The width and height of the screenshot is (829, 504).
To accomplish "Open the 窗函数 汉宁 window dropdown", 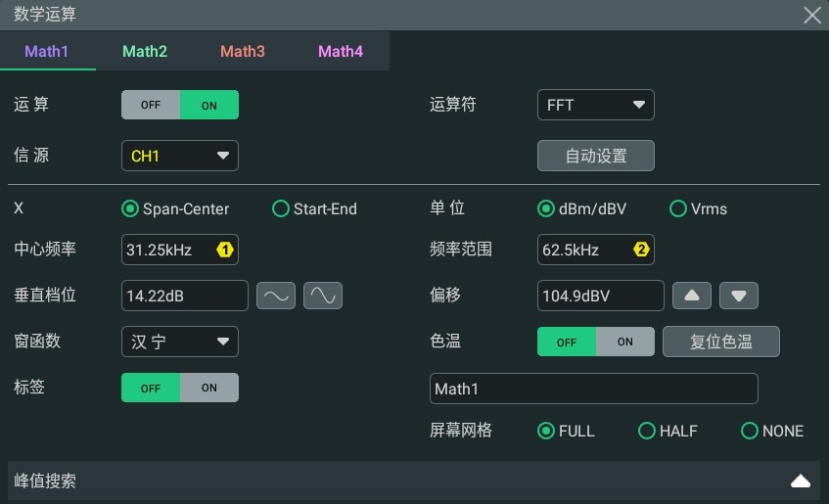I will (x=180, y=342).
